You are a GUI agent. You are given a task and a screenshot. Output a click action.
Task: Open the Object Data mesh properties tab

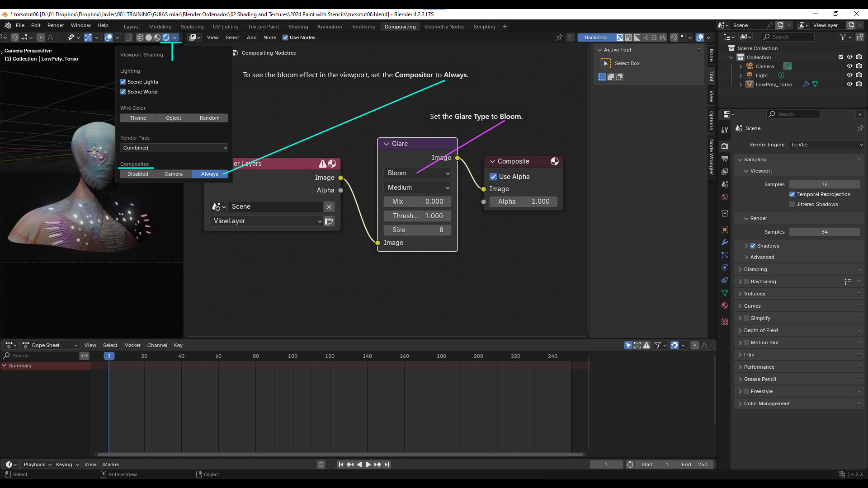[x=725, y=293]
